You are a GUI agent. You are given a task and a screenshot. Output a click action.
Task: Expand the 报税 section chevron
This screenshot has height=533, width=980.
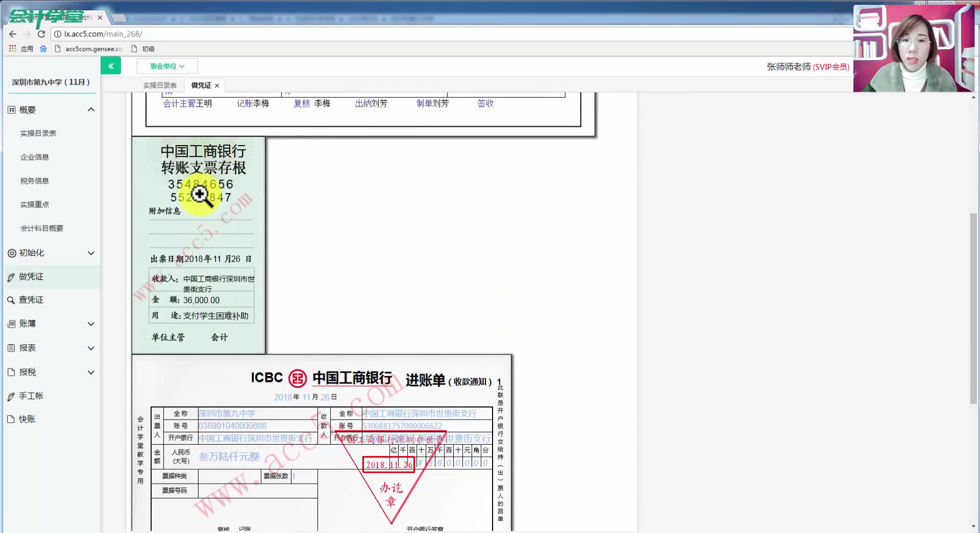coord(91,372)
